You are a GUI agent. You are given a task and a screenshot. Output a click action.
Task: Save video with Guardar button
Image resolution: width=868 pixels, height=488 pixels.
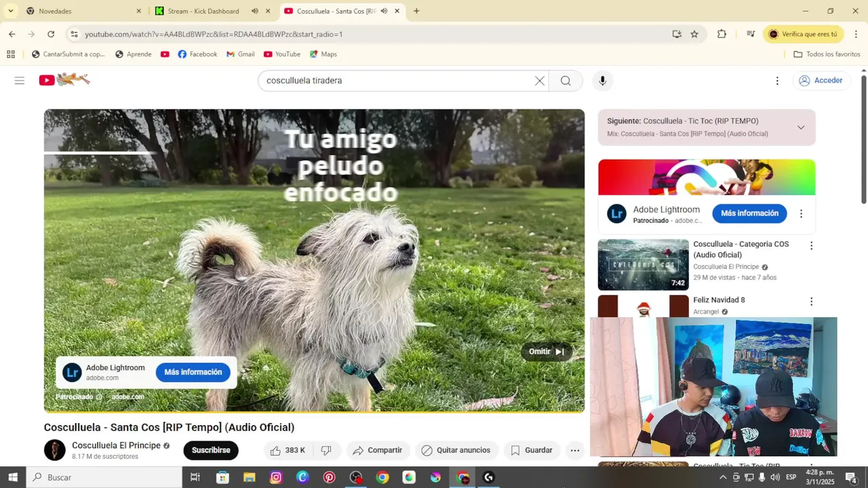click(x=531, y=450)
